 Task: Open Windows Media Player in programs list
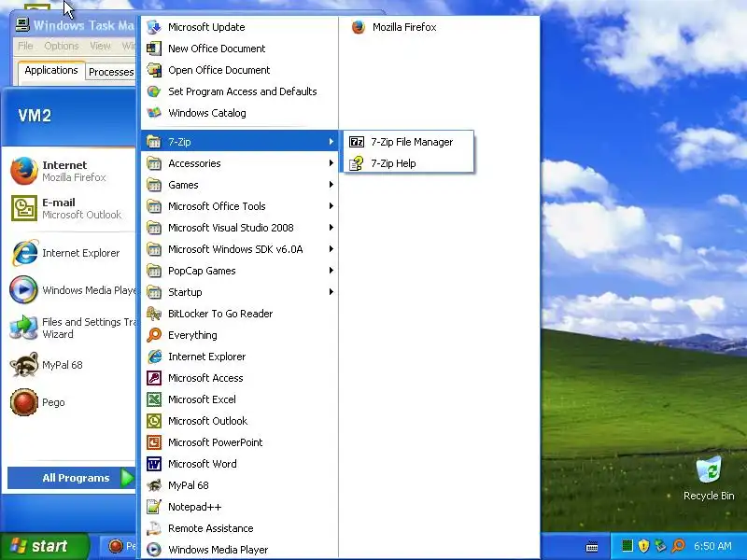pyautogui.click(x=240, y=550)
